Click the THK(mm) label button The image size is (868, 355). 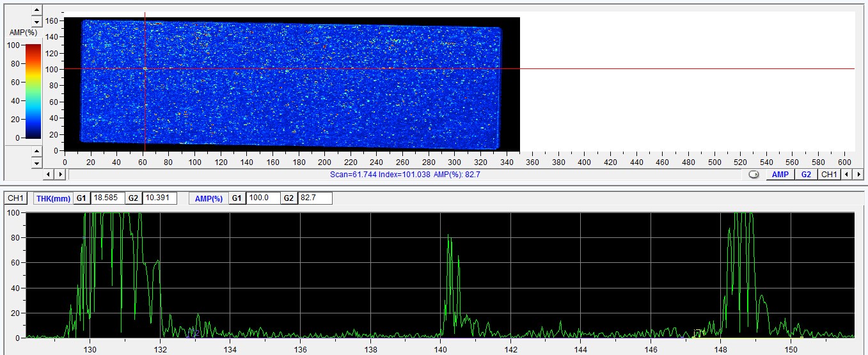pyautogui.click(x=53, y=198)
